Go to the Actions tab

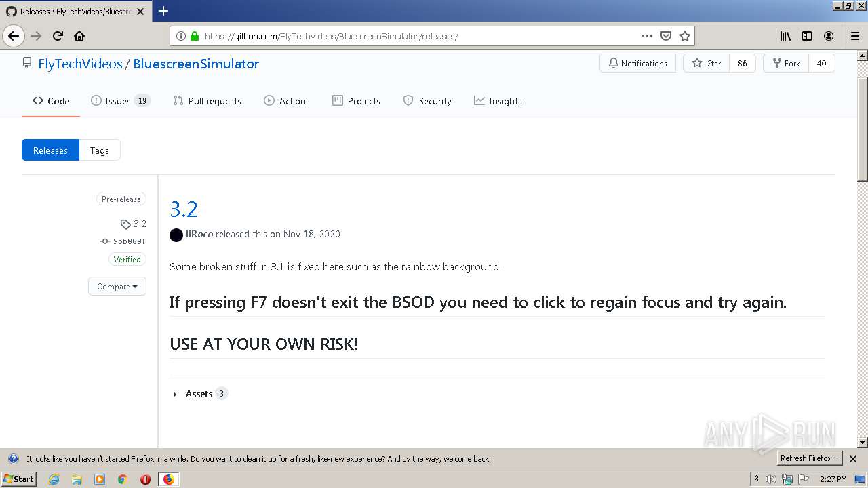(287, 101)
